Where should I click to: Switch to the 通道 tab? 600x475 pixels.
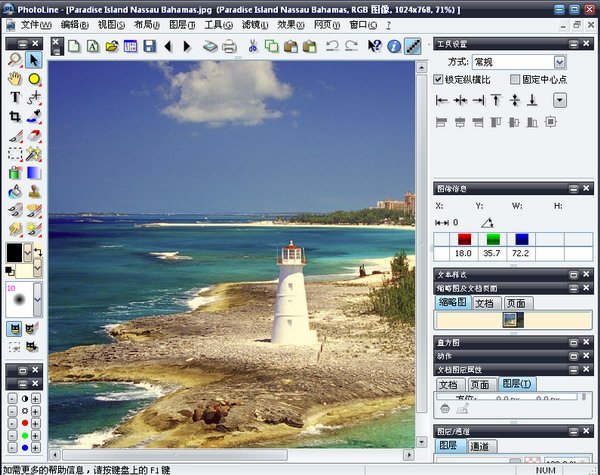[x=480, y=446]
